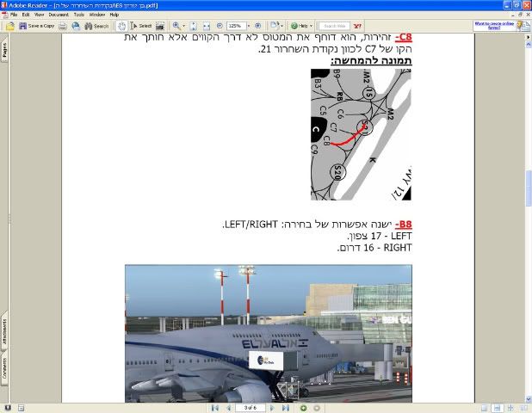Select the Hand tool
The image size is (532, 413).
tap(122, 26)
